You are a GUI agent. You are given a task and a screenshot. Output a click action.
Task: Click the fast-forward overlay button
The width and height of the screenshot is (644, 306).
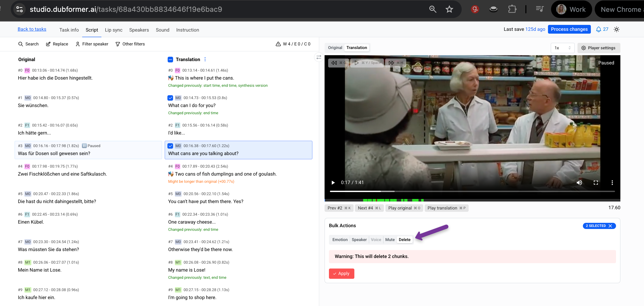coord(395,63)
